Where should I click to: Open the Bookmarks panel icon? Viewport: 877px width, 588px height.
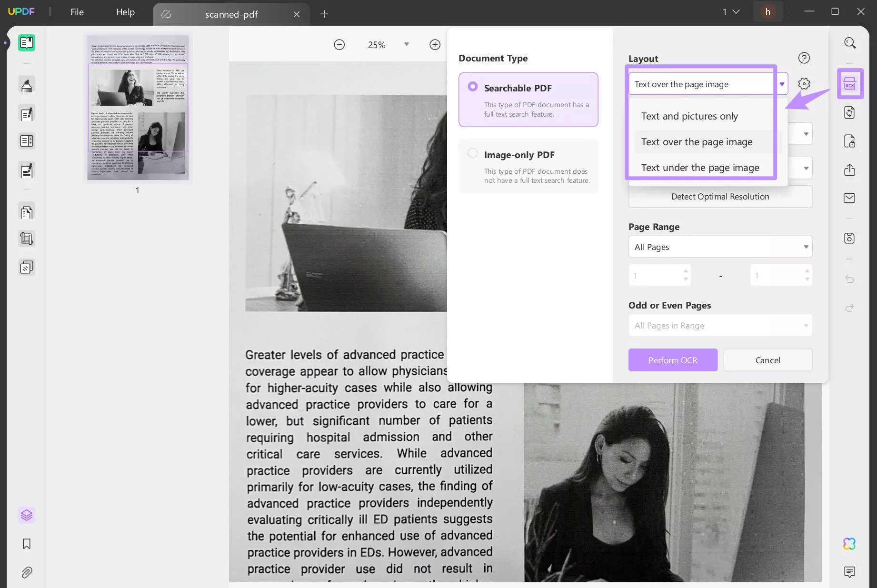27,544
